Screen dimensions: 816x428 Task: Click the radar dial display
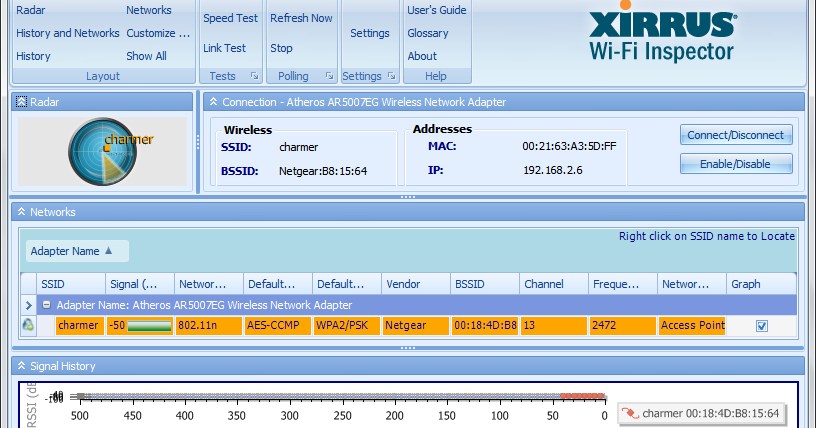pos(103,152)
